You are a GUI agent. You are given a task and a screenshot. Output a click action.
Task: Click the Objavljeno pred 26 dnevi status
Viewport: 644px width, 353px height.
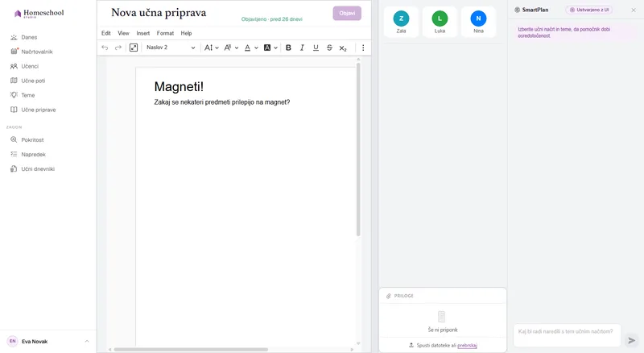pyautogui.click(x=272, y=19)
